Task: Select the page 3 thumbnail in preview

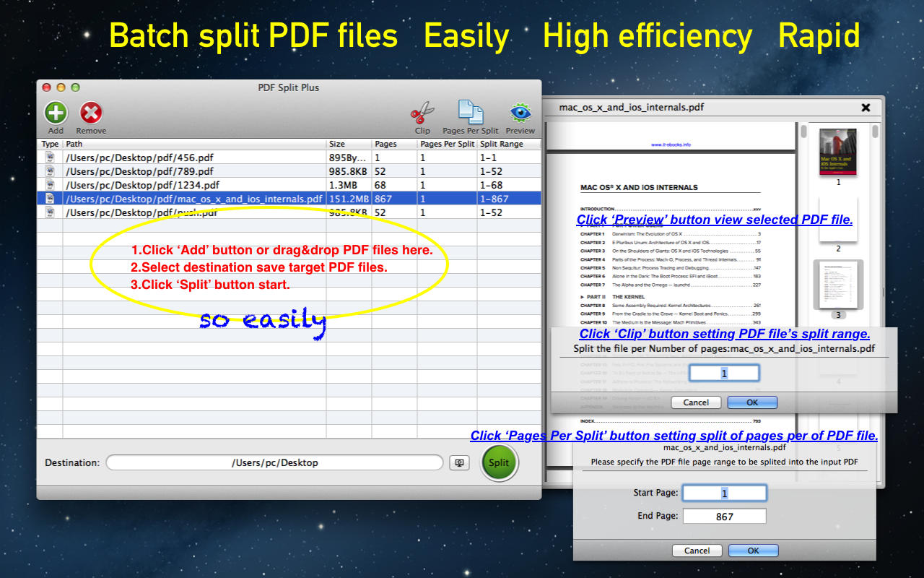Action: click(x=838, y=285)
